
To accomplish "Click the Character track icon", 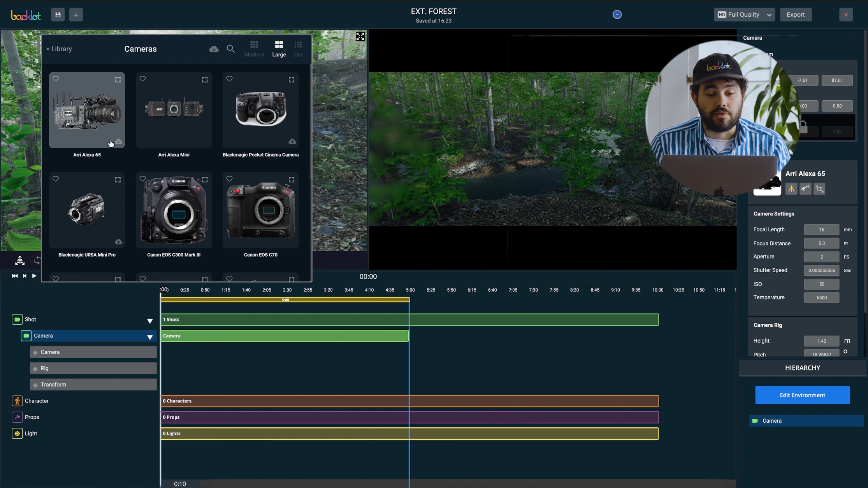I will pyautogui.click(x=17, y=401).
